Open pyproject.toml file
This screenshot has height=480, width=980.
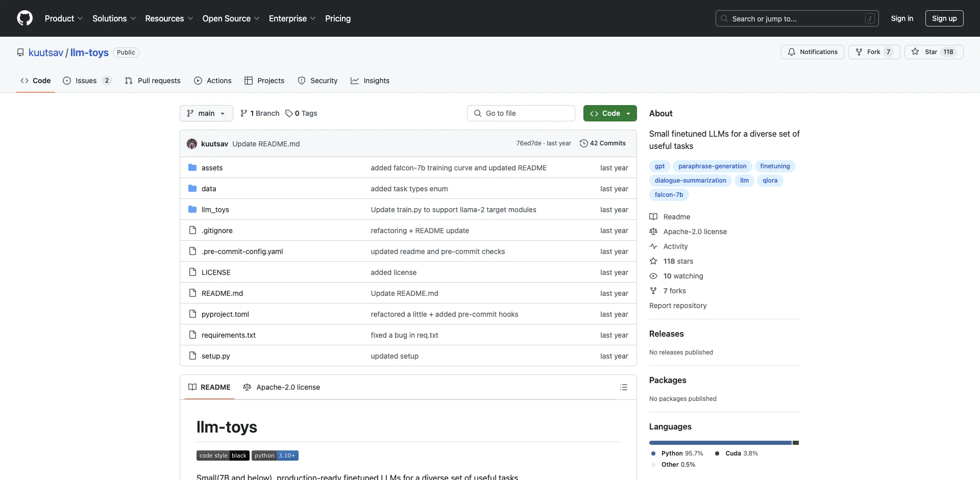(x=225, y=314)
